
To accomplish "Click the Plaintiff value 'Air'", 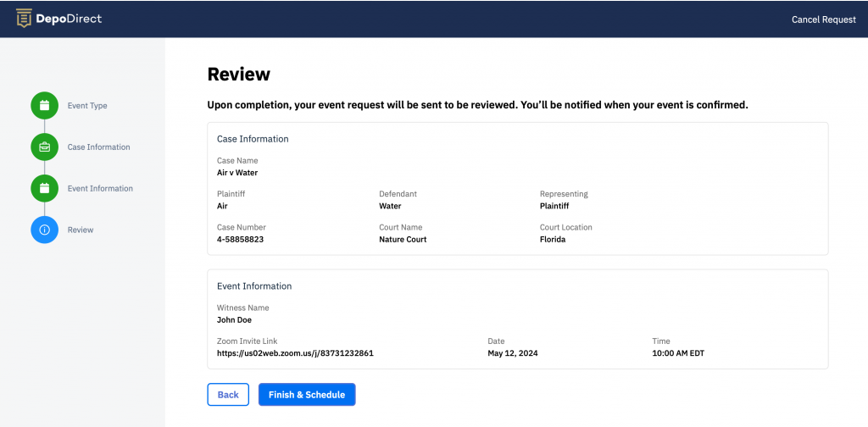I will [x=222, y=206].
